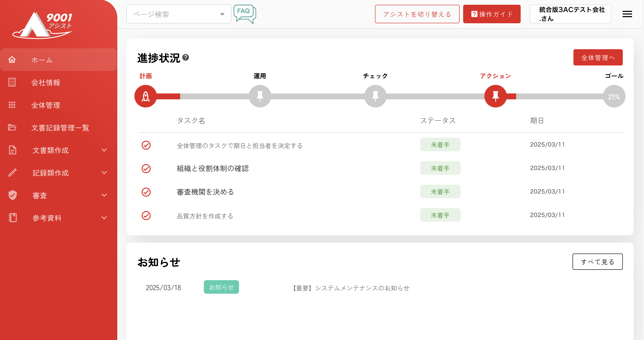This screenshot has height=340, width=644.
Task: Mark 品質方針を作成する task check circle
Action: (146, 216)
